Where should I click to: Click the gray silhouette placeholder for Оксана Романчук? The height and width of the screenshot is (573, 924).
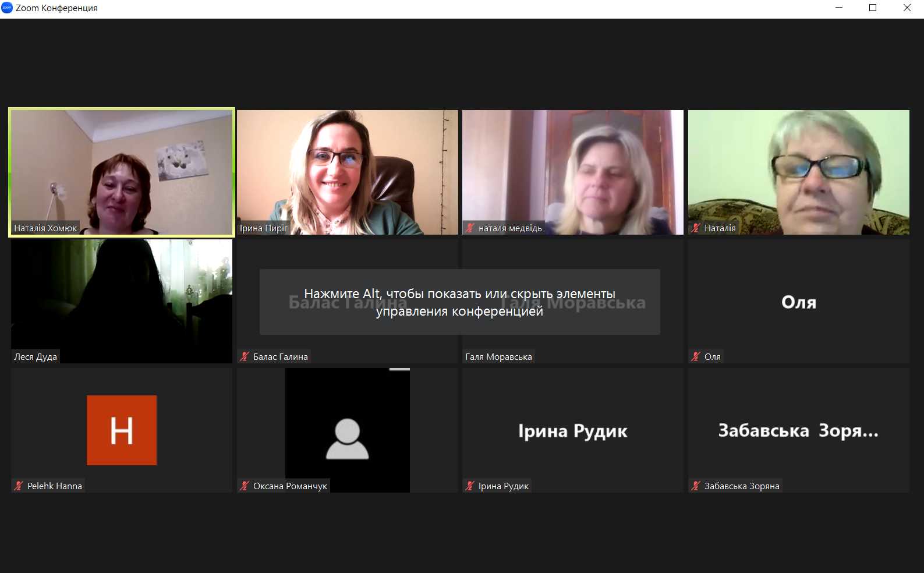(347, 439)
